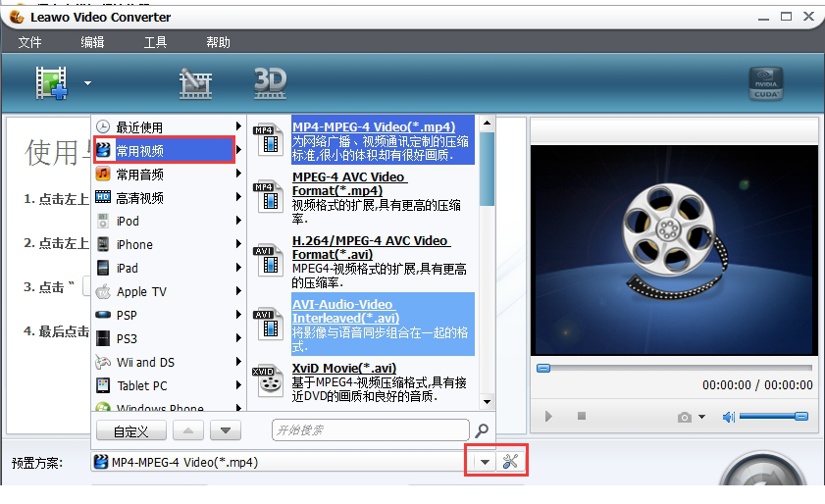Click the Add Video icon in toolbar
The height and width of the screenshot is (504, 825).
(x=51, y=82)
